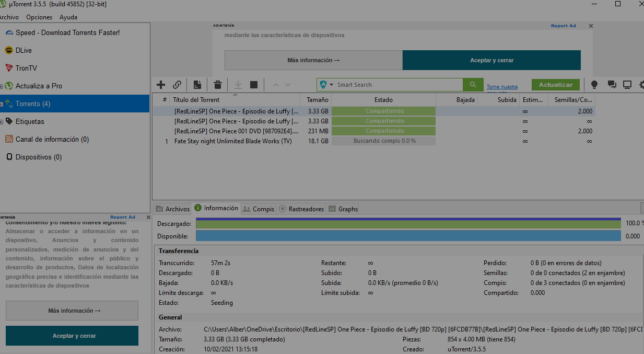The image size is (644, 354).
Task: Move torrent up in the queue
Action: [276, 85]
